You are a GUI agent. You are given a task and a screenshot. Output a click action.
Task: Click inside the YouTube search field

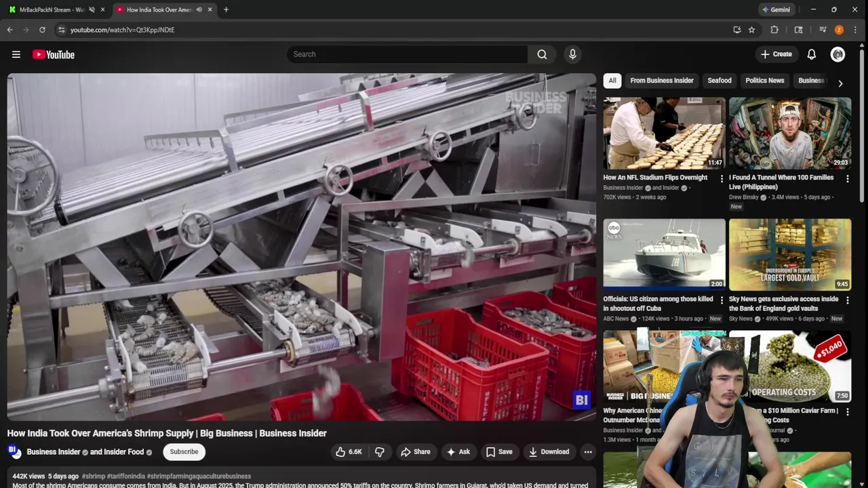(407, 54)
